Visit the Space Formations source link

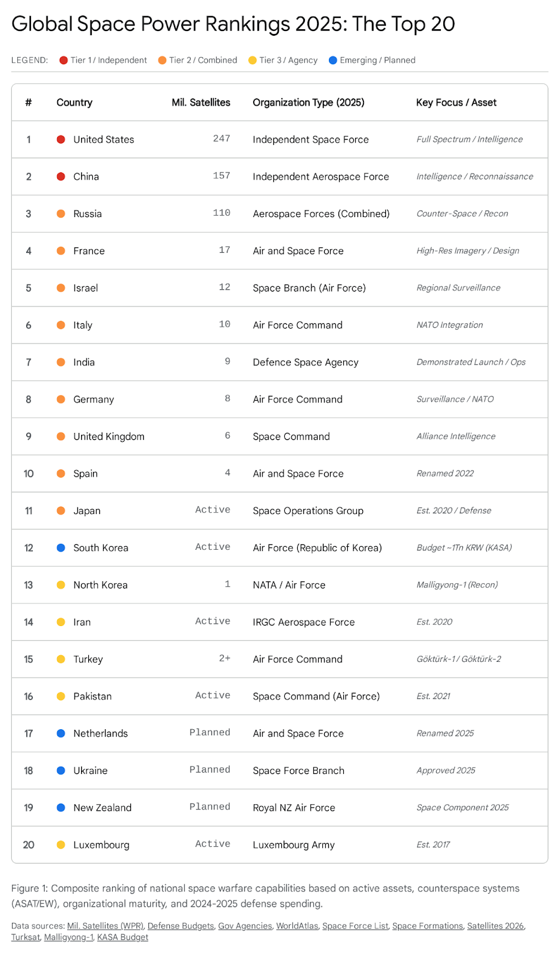click(x=427, y=926)
